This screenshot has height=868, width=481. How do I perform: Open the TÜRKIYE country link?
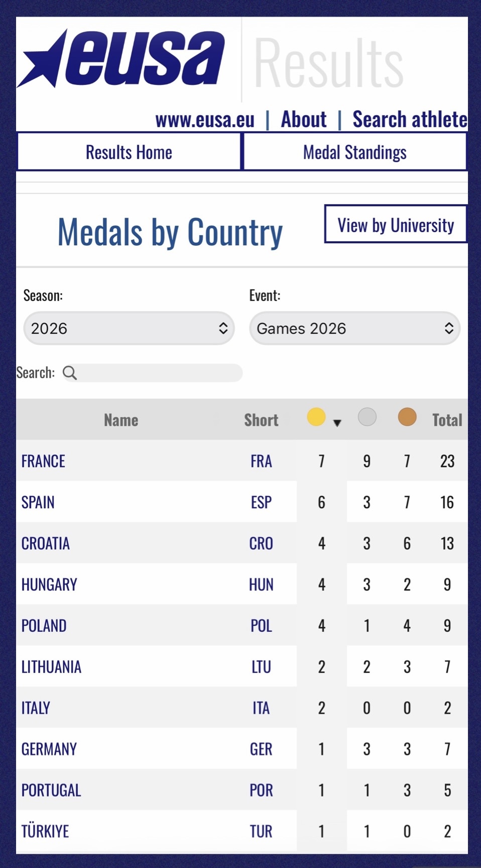click(45, 831)
